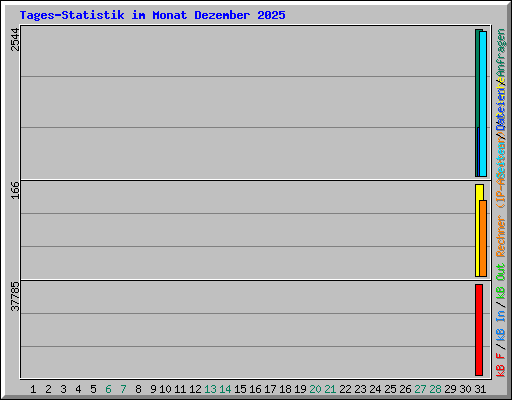Click day label 31 on x-axis
The height and width of the screenshot is (400, 512).
coord(480,389)
